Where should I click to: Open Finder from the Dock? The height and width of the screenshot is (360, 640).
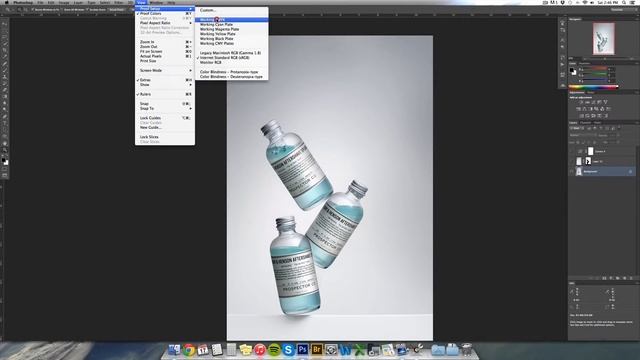[174, 349]
